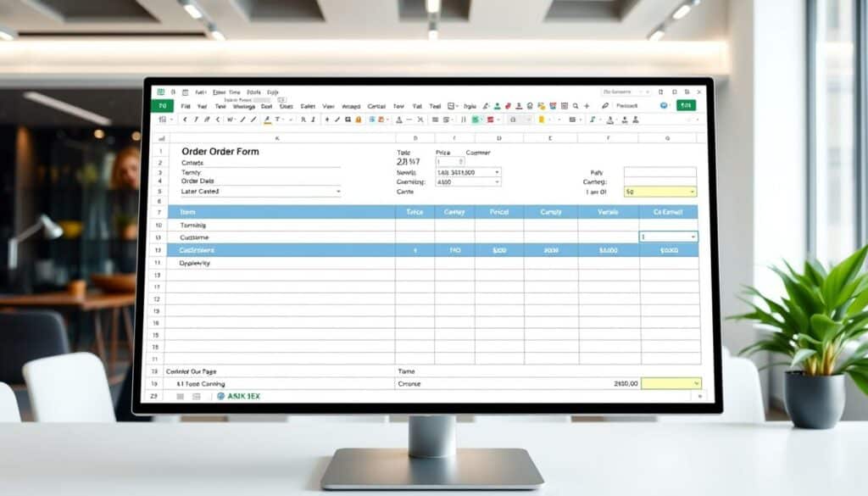Click the first grid icon in the bottom bar
Screen dimensions: 868x496
(180, 396)
